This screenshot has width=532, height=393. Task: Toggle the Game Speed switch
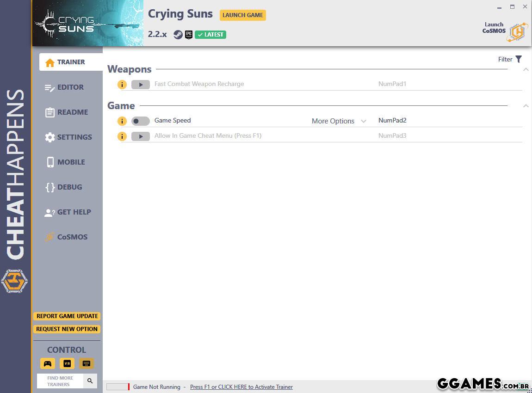pos(140,121)
